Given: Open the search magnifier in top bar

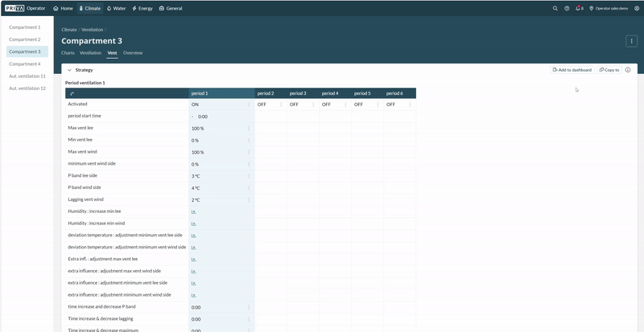Looking at the screenshot, I should [x=555, y=8].
